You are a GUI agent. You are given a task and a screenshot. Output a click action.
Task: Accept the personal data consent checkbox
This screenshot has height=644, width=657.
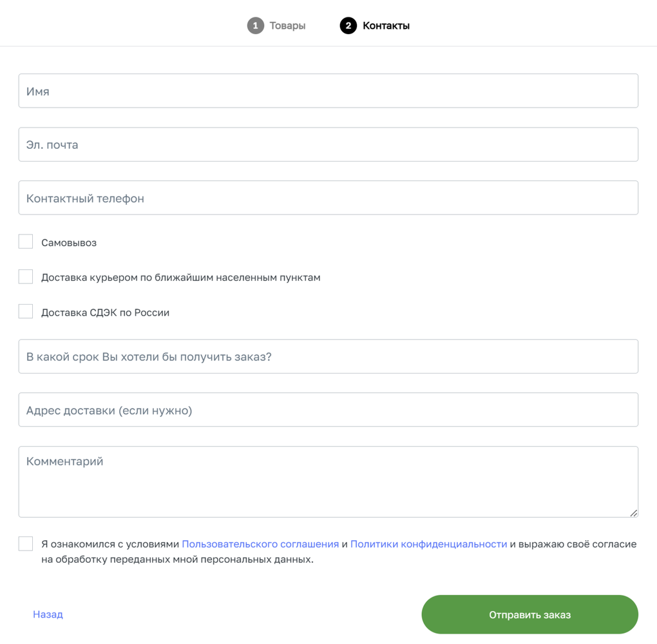click(26, 544)
